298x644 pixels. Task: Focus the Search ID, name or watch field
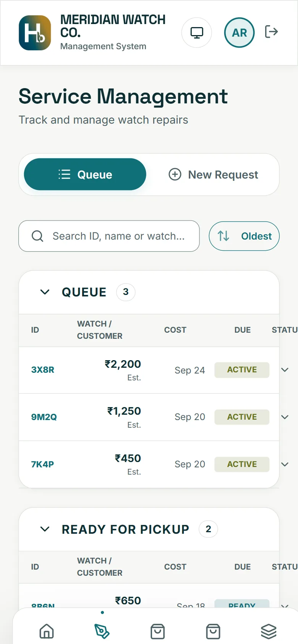109,236
